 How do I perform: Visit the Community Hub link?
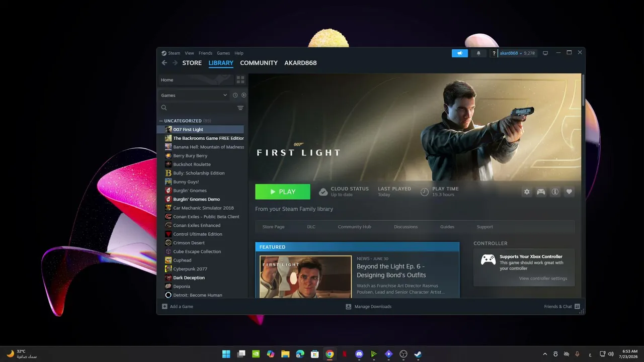click(354, 227)
